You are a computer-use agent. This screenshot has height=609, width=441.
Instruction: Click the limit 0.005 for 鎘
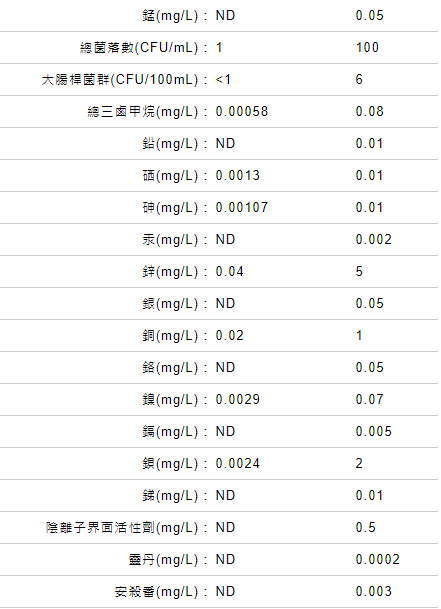pyautogui.click(x=374, y=432)
